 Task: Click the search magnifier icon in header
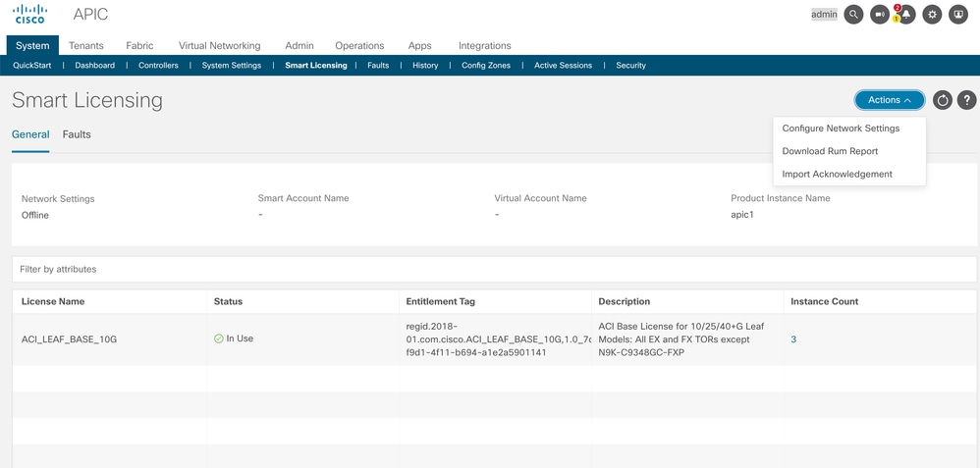[x=853, y=15]
